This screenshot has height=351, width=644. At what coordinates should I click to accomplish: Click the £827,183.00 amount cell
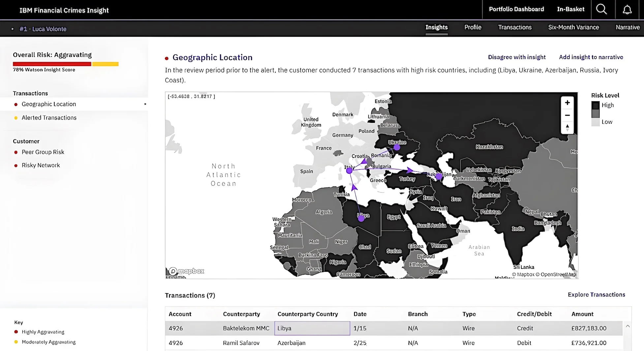click(x=589, y=328)
